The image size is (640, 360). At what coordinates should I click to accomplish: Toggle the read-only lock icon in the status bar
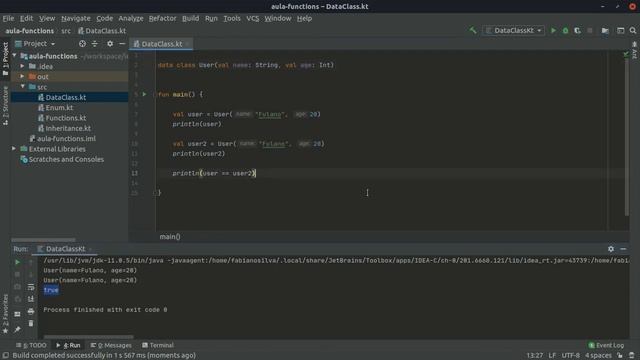620,356
